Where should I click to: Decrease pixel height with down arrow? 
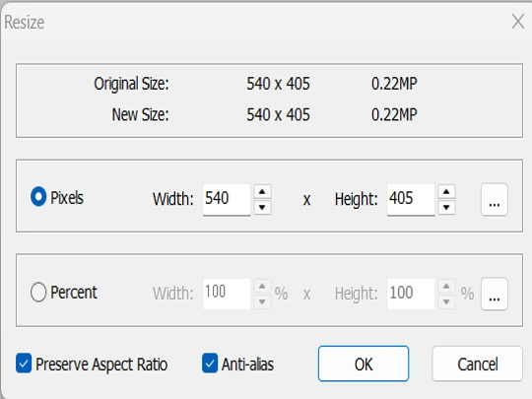point(446,207)
